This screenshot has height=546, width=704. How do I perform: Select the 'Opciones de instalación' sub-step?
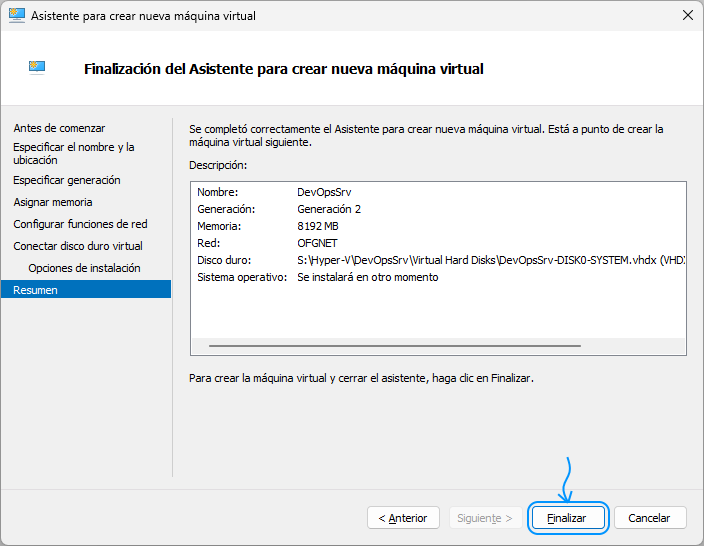[84, 268]
